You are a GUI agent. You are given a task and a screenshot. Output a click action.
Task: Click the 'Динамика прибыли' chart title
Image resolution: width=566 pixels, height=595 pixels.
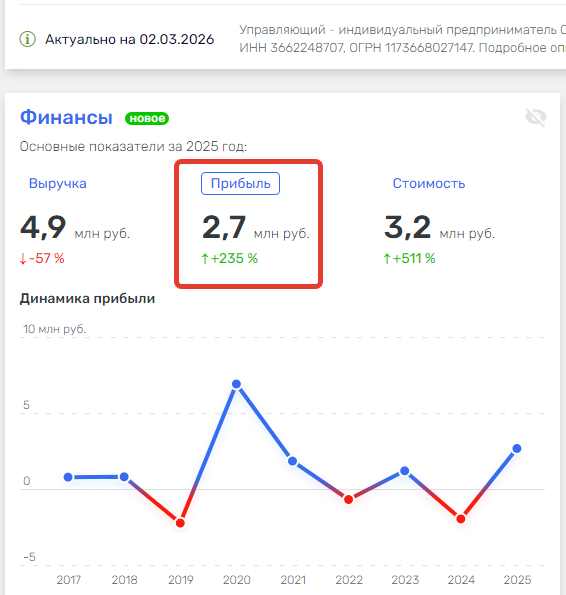click(x=87, y=299)
